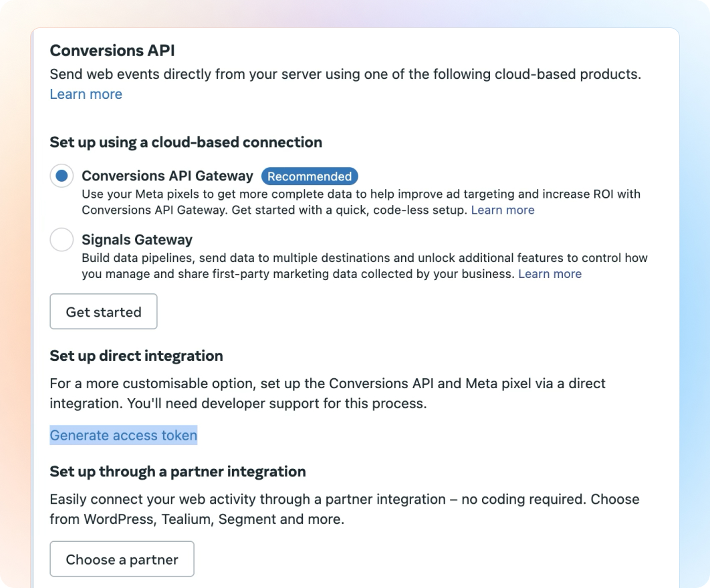Click the direct integration developer support paragraph

(x=328, y=394)
